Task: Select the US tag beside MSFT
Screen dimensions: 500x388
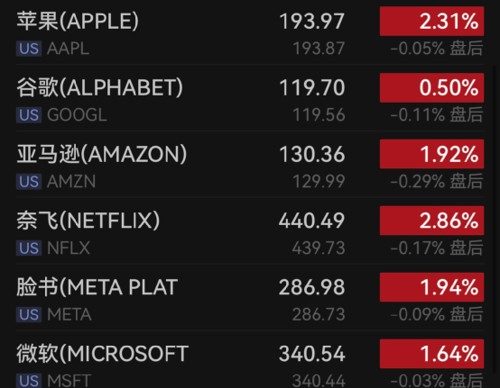Action: [x=29, y=381]
